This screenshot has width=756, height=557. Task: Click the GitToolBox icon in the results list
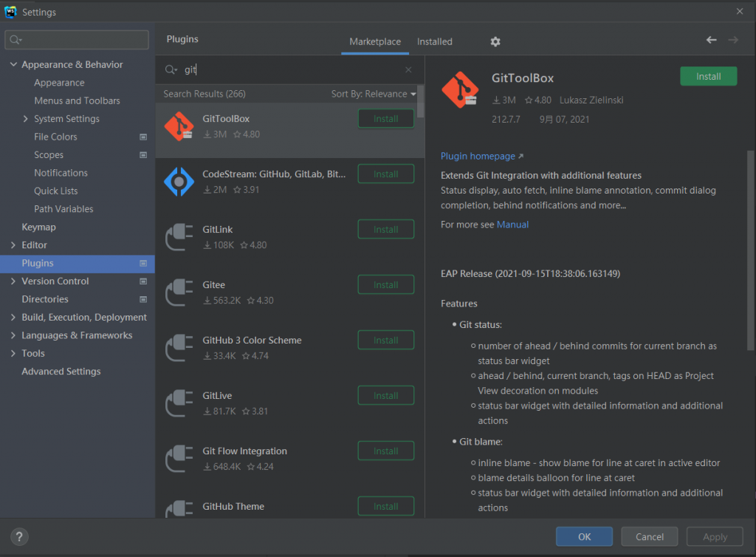[179, 126]
